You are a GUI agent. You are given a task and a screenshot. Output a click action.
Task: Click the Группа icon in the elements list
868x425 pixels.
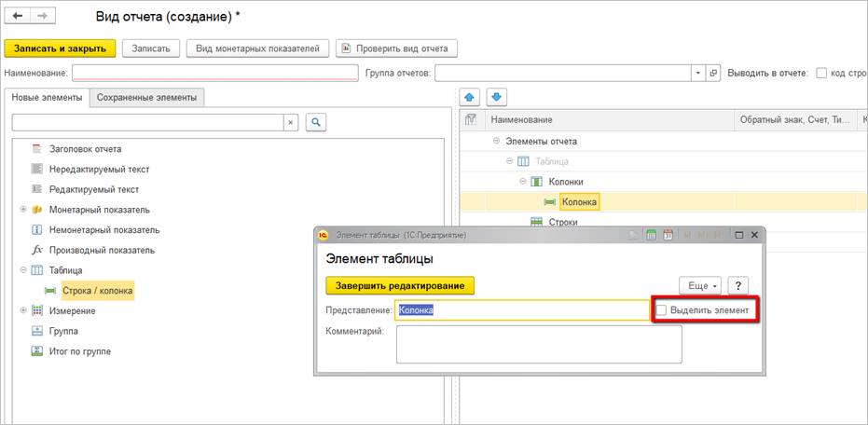37,331
